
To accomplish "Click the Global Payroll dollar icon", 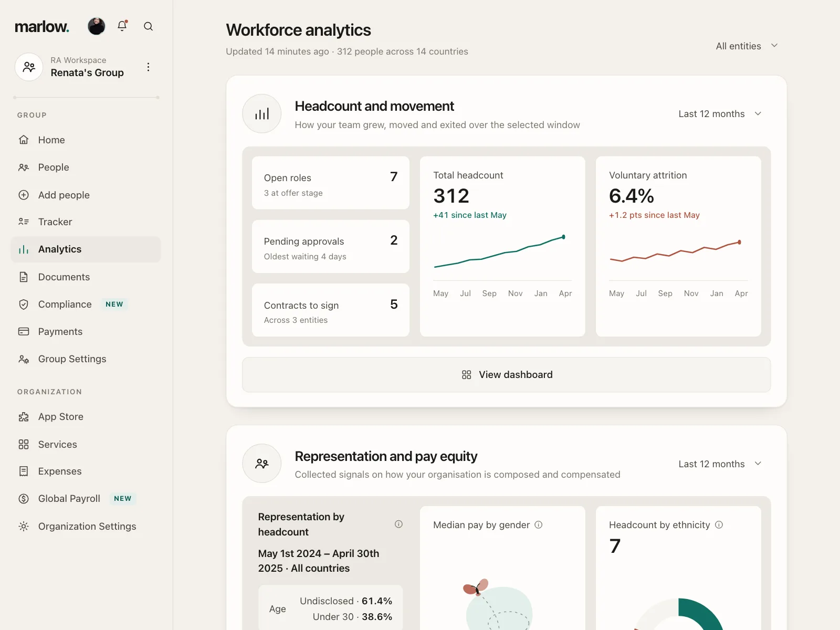I will point(24,499).
